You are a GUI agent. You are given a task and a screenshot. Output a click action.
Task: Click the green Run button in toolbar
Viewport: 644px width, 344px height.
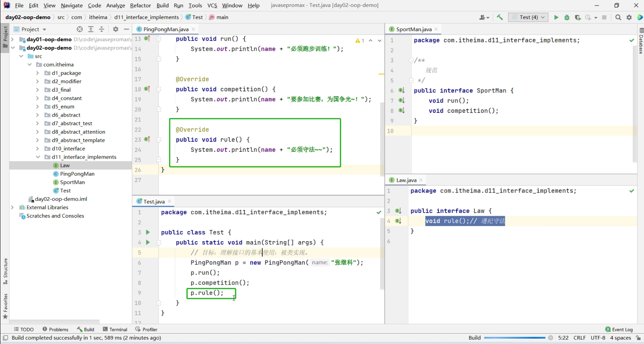click(556, 17)
